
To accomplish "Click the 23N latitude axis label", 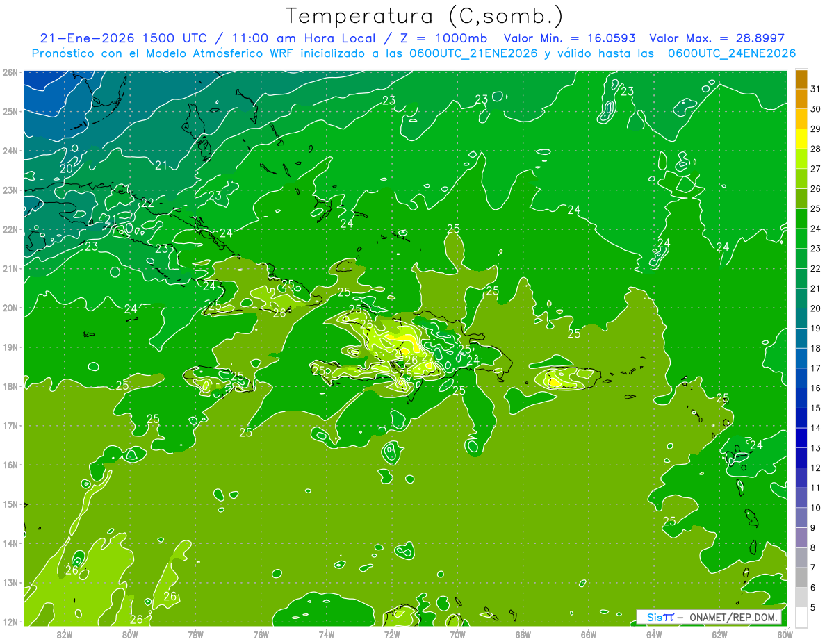I will [x=10, y=190].
